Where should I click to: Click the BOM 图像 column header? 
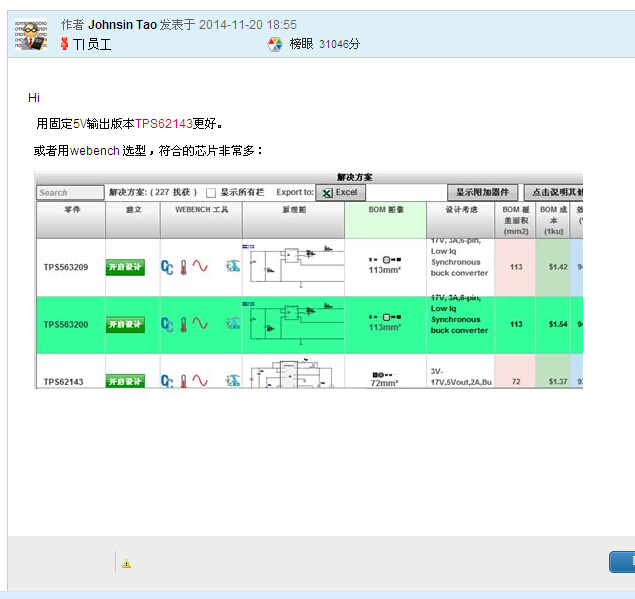[386, 220]
